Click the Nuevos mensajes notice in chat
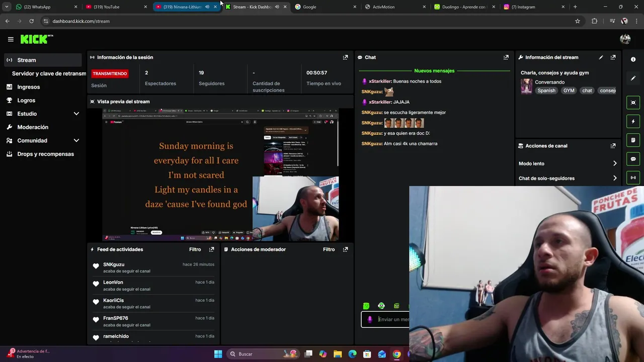Screen dimensions: 644x362 (434, 71)
